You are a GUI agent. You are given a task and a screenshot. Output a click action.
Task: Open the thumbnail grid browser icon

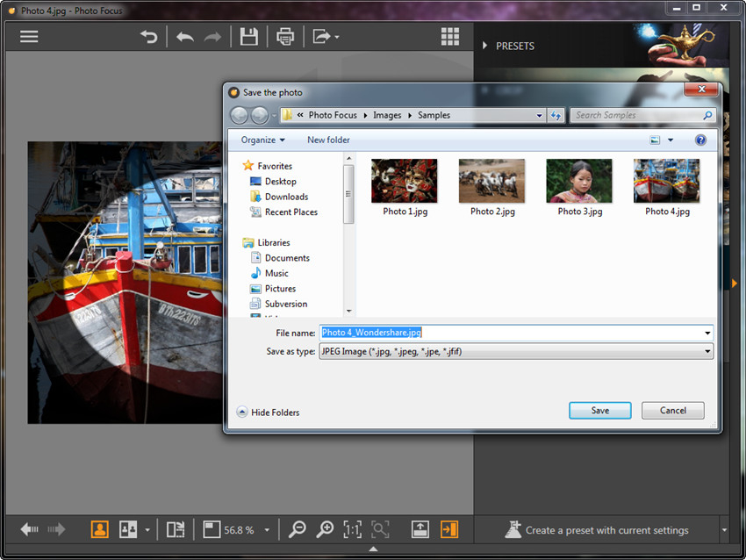(x=450, y=37)
